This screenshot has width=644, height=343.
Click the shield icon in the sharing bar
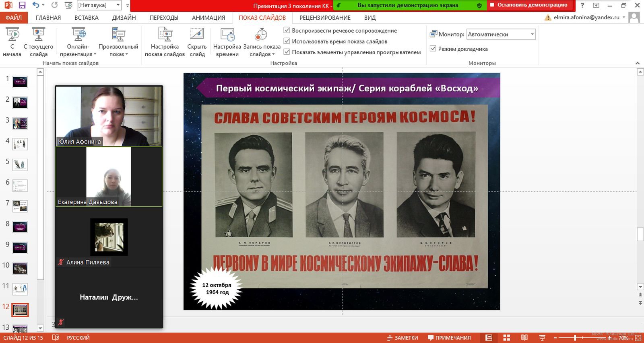(x=479, y=5)
